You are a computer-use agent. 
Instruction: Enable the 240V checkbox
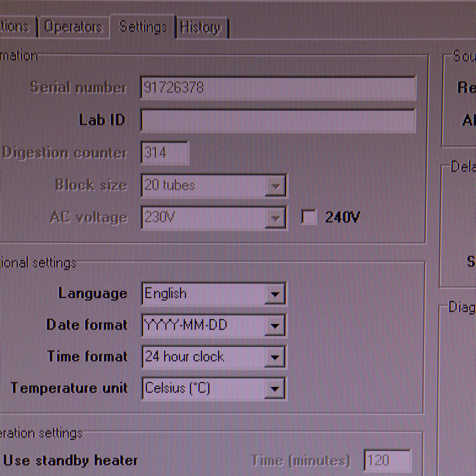[308, 217]
